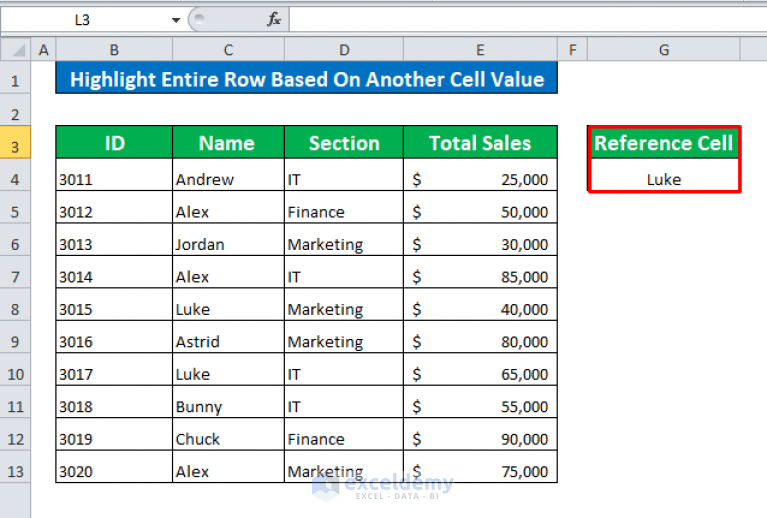Select ID cell 3015
Viewport: 767px width, 518px height.
(114, 309)
